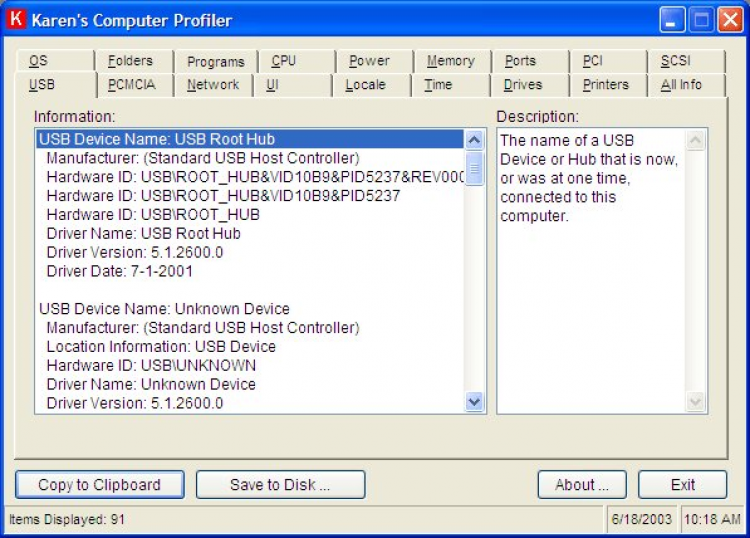The height and width of the screenshot is (538, 750).
Task: Click Save to Disk button
Action: click(x=280, y=484)
